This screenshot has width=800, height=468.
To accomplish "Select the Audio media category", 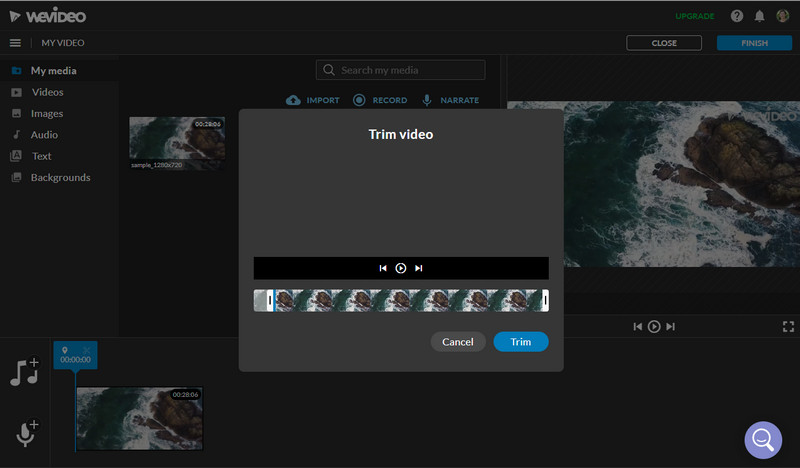I will point(44,135).
